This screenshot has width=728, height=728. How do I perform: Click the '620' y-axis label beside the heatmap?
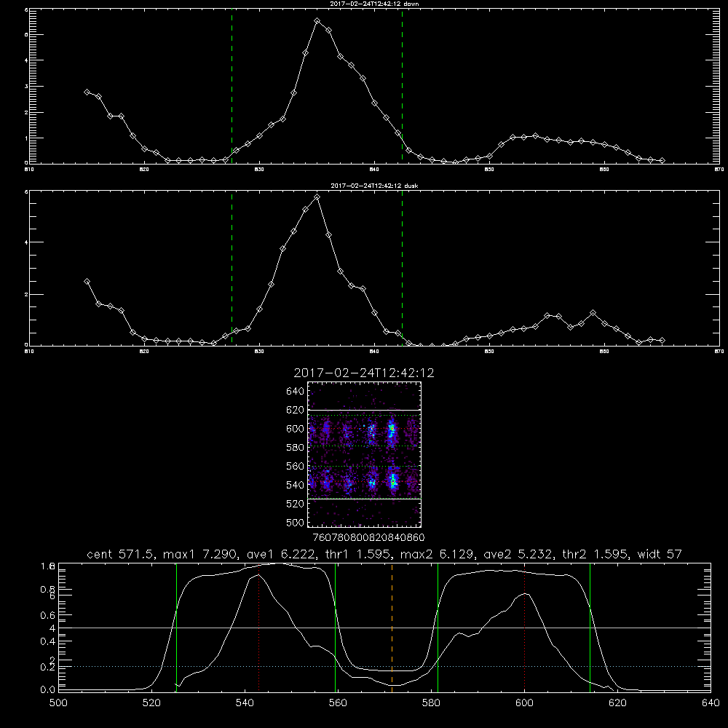pos(296,410)
